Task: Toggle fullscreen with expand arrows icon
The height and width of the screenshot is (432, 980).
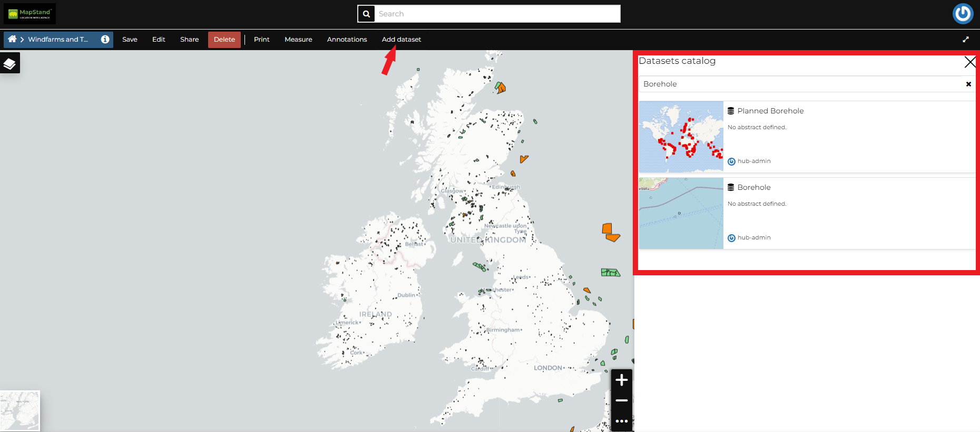Action: [965, 40]
